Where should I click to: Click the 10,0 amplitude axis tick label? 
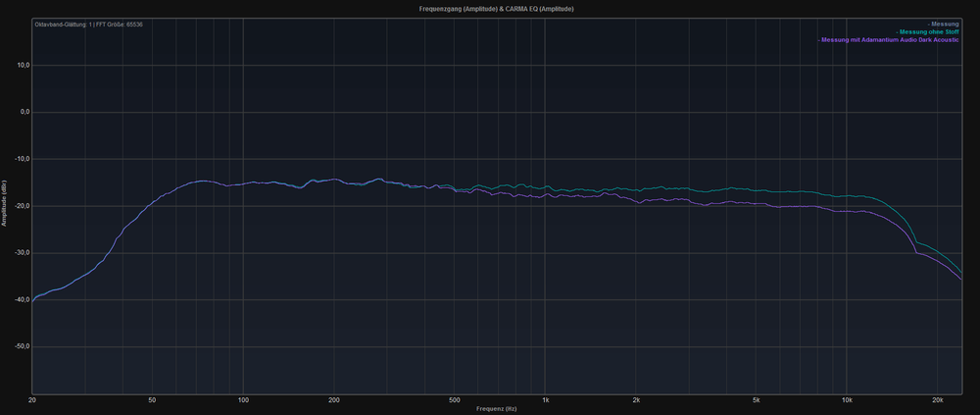(x=23, y=65)
